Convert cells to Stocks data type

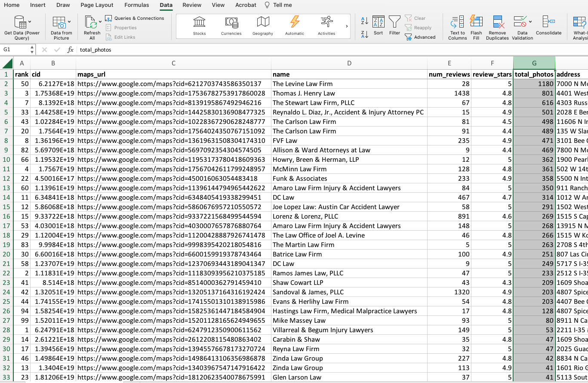(199, 26)
